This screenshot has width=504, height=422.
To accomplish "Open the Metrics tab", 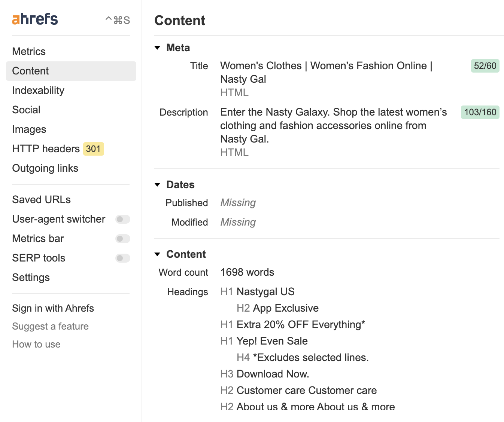I will click(x=29, y=52).
